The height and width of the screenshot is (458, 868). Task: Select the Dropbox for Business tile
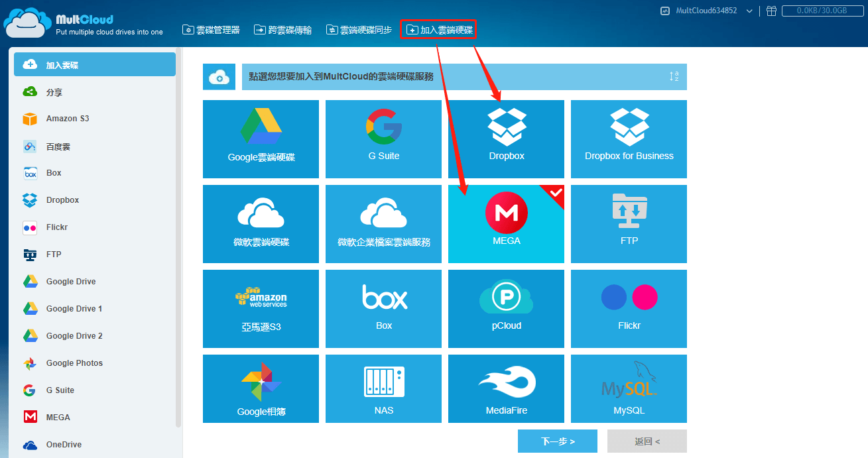point(629,139)
